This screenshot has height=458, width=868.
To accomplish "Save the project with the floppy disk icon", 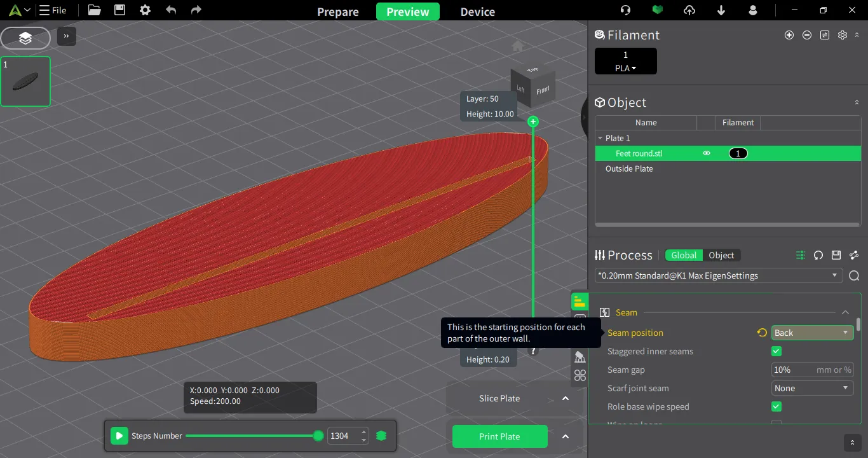I will tap(119, 10).
